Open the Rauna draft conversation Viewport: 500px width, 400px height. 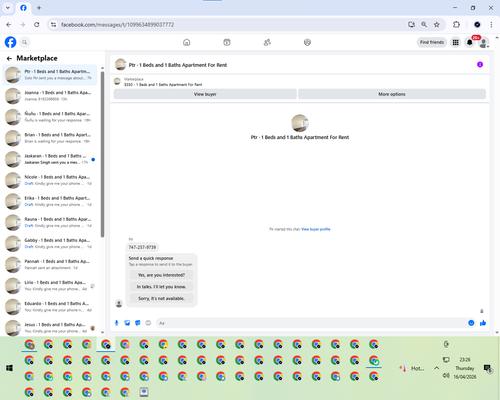(50, 222)
